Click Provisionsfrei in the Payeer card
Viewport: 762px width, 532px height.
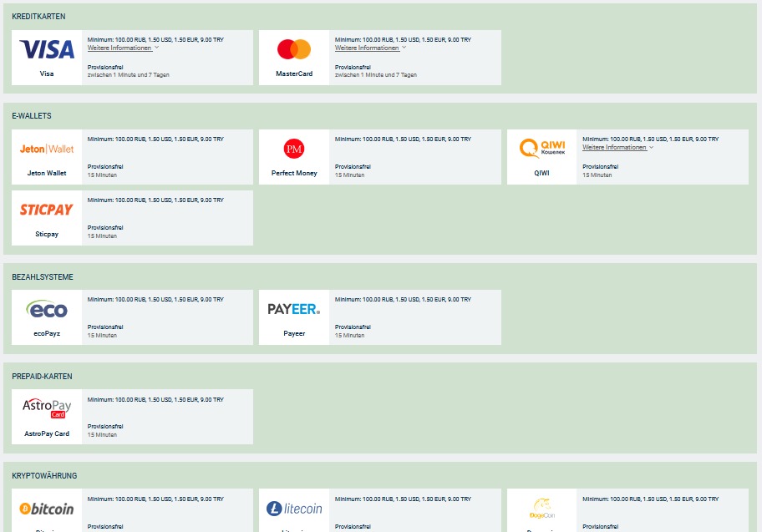[x=353, y=327]
